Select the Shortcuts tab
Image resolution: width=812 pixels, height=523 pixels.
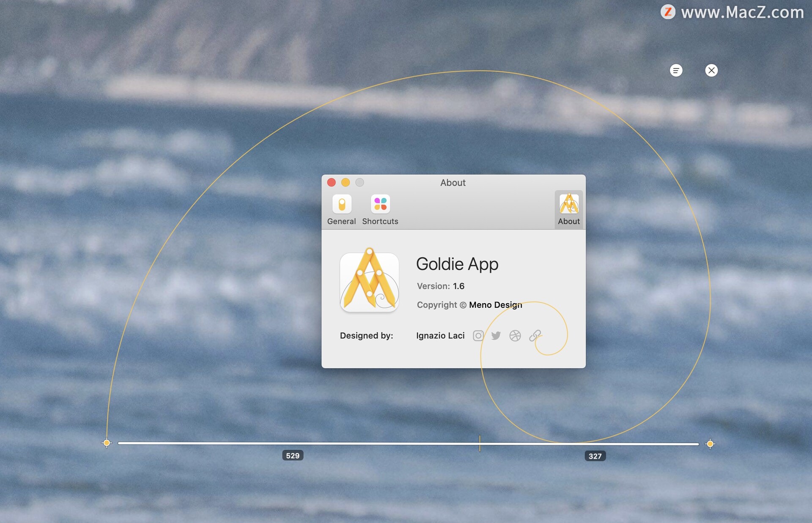tap(380, 209)
